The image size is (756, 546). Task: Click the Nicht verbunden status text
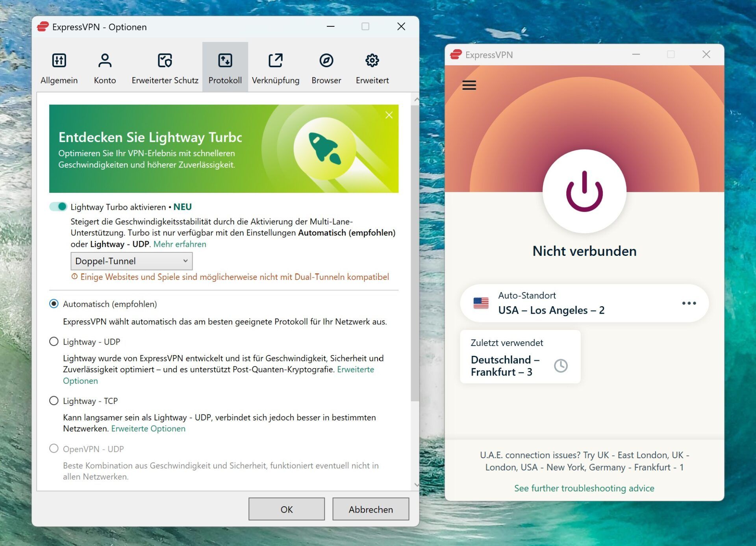click(x=584, y=251)
